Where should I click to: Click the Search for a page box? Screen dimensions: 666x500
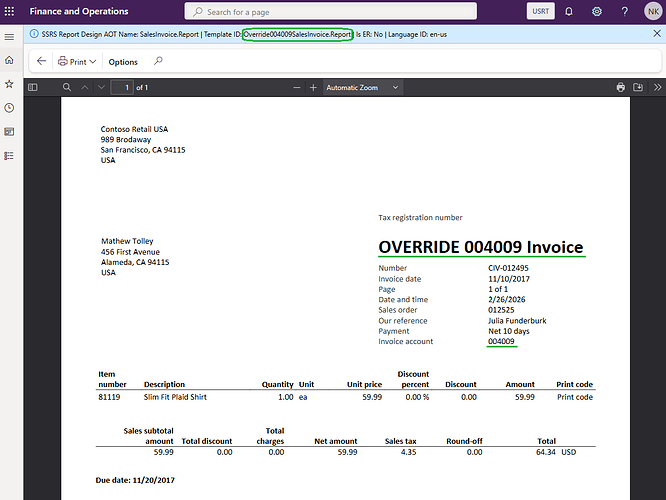coord(330,11)
